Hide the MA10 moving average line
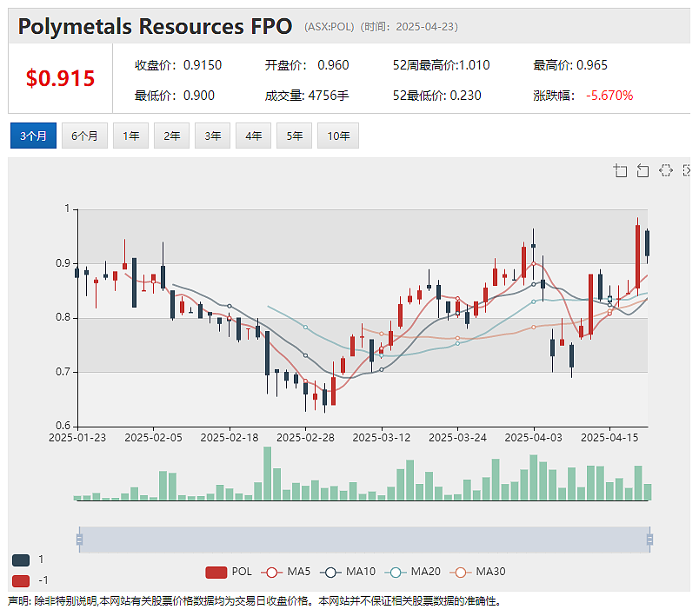699x616 pixels. coord(348,572)
